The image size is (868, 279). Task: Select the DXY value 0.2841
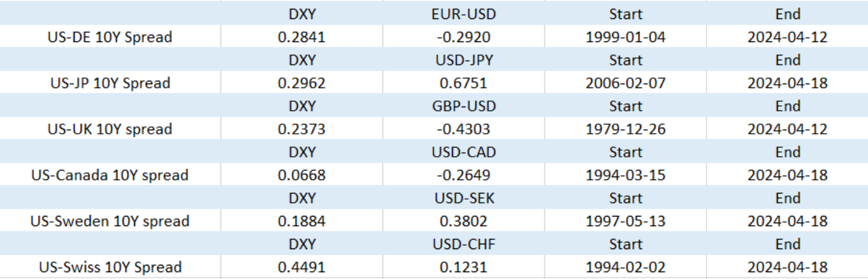click(x=302, y=37)
